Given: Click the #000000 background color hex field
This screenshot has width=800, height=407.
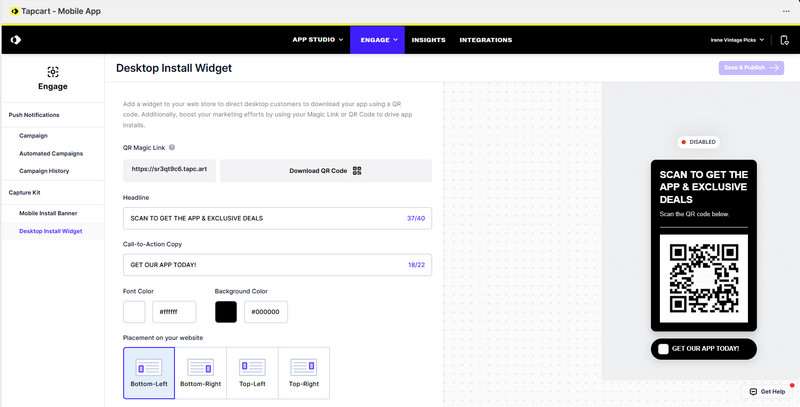Looking at the screenshot, I should pos(266,312).
